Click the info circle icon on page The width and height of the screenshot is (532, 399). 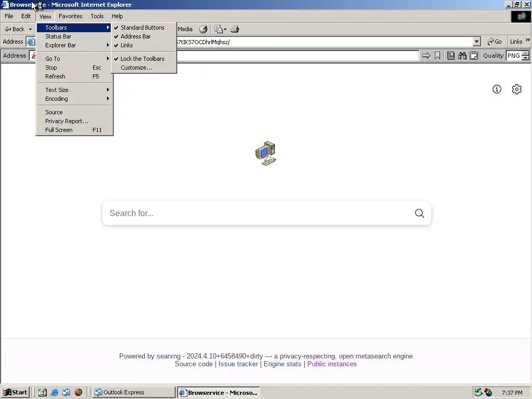(497, 89)
